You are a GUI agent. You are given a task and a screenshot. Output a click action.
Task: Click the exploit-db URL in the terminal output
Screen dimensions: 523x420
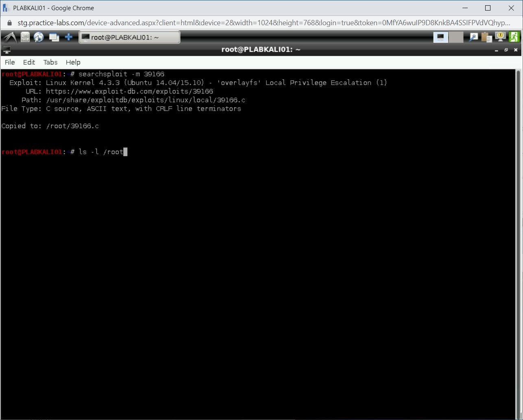[129, 91]
